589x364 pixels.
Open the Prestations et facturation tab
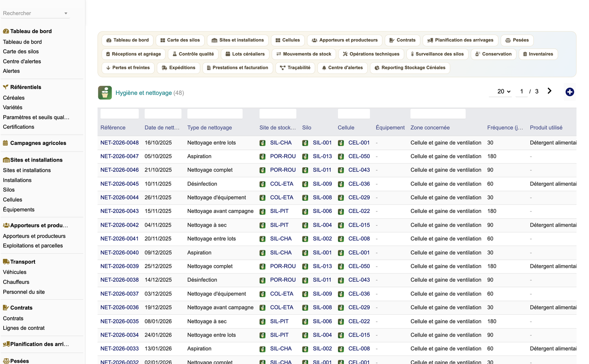pos(237,68)
